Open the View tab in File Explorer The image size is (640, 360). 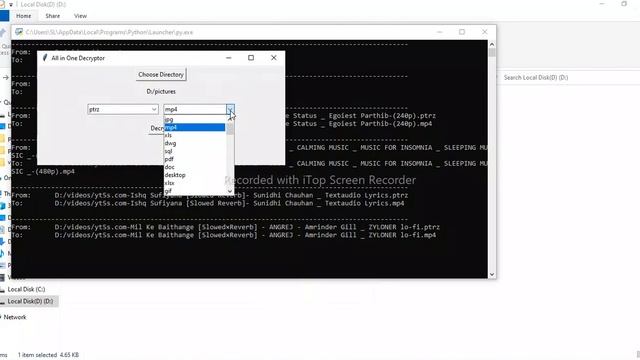(x=80, y=16)
